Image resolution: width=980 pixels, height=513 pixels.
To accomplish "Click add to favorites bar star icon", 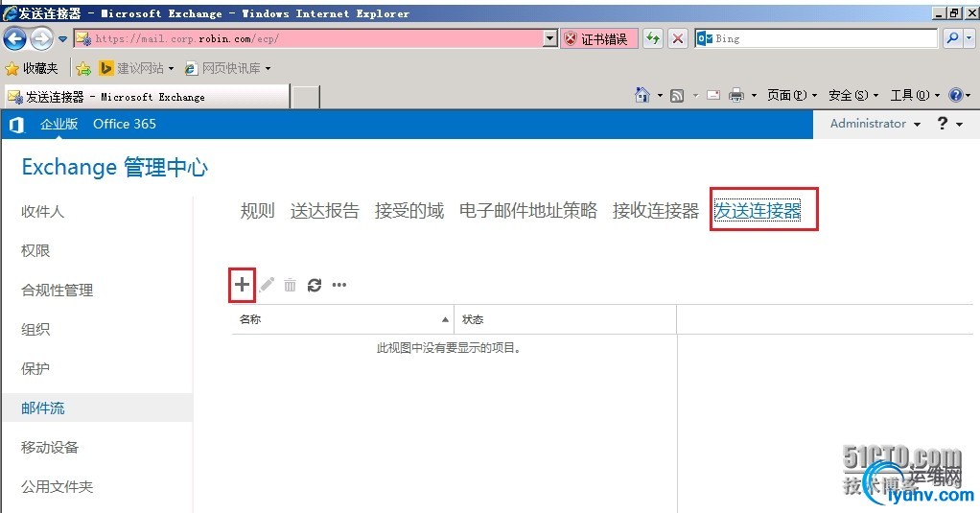I will tap(83, 68).
